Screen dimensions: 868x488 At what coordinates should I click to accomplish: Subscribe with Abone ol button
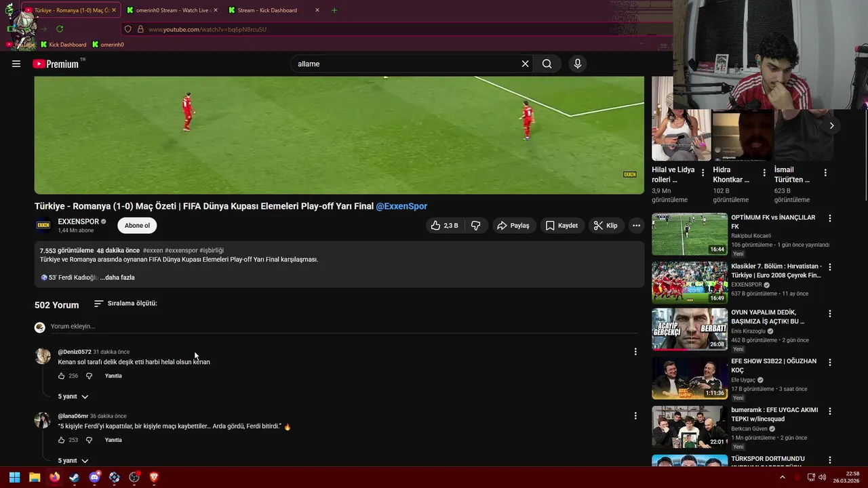point(137,226)
